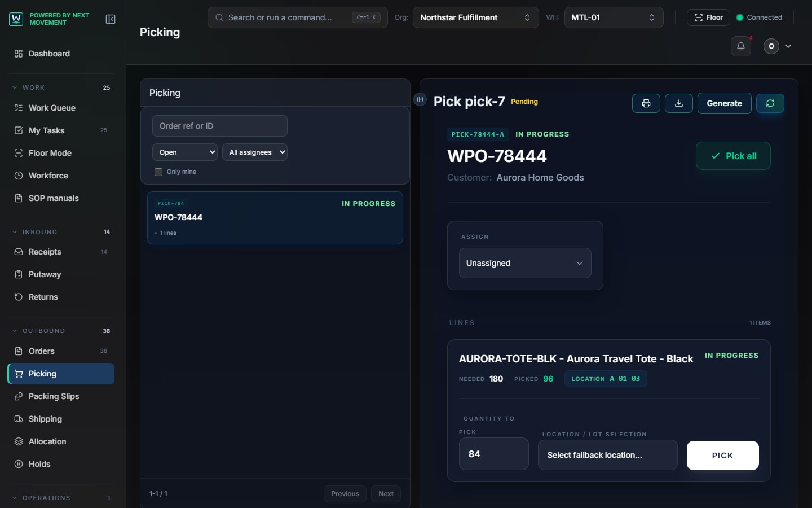The image size is (812, 508).
Task: Open Receipts page
Action: tap(61, 252)
